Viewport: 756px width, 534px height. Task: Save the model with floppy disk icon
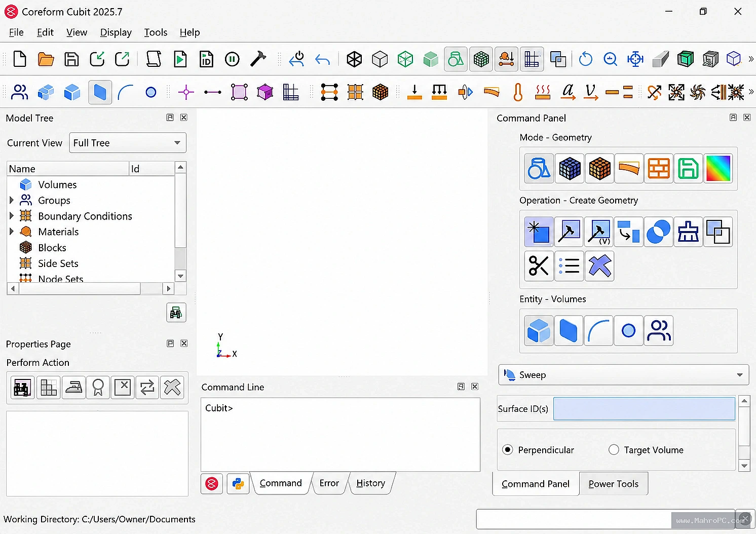(71, 59)
